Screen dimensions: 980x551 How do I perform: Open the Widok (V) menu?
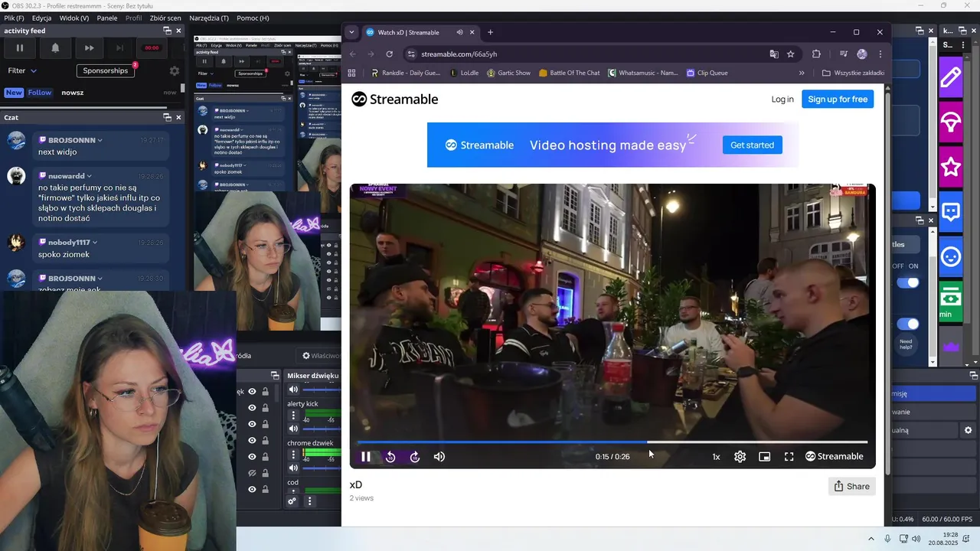pyautogui.click(x=74, y=18)
